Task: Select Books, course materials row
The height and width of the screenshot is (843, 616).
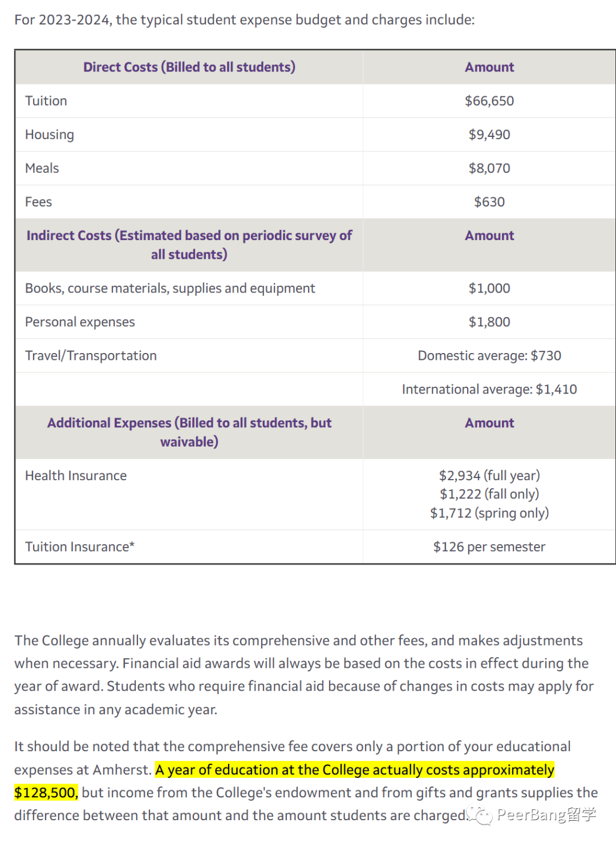Action: (x=315, y=288)
